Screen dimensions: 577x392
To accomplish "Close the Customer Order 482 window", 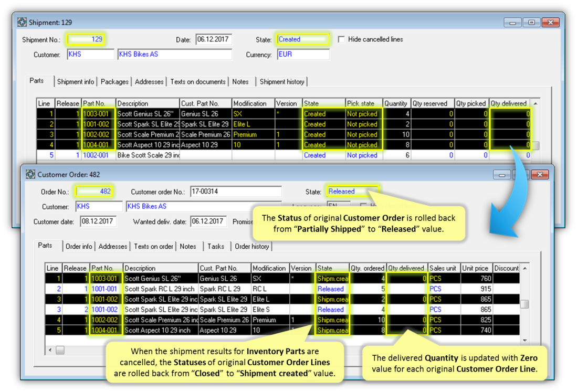I will pyautogui.click(x=539, y=174).
